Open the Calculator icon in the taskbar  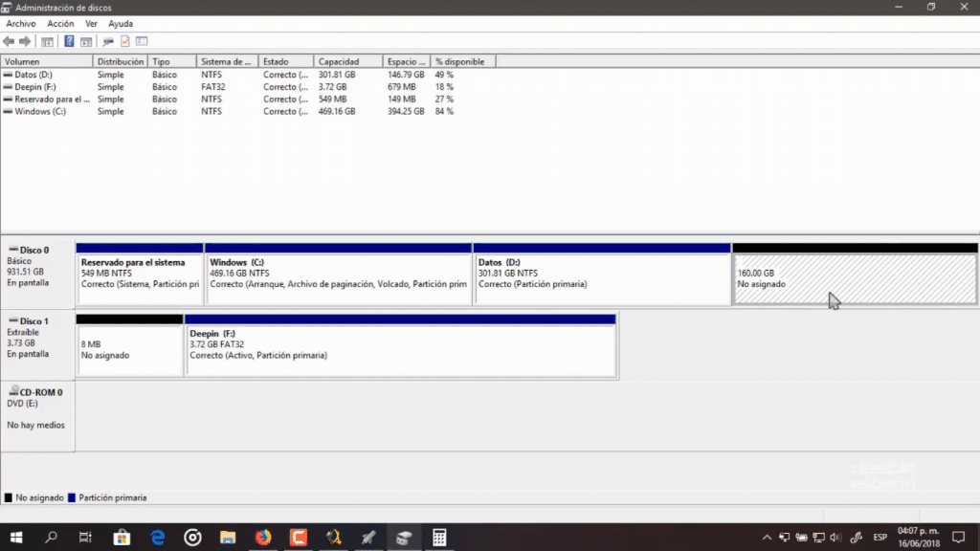coord(439,538)
